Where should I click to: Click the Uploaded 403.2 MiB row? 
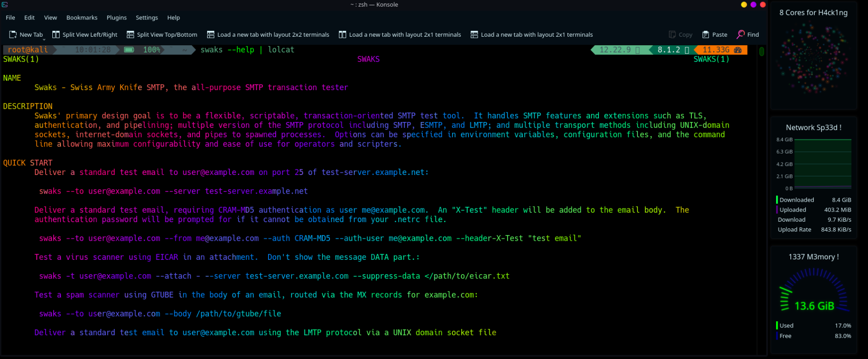tap(814, 210)
